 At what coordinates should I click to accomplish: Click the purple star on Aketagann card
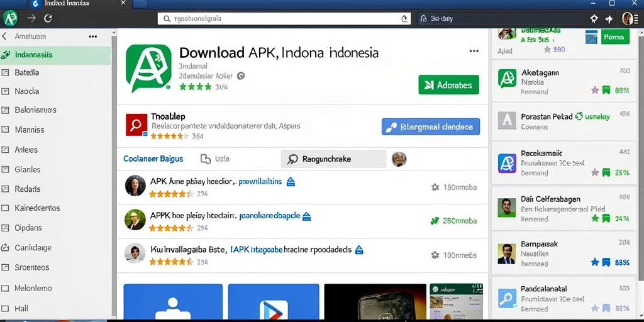(x=595, y=91)
